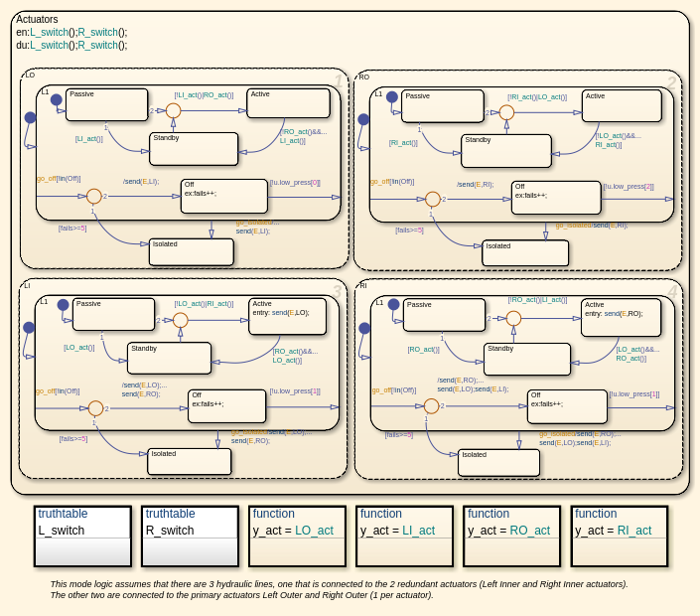Open the RO_act function block

click(512, 537)
